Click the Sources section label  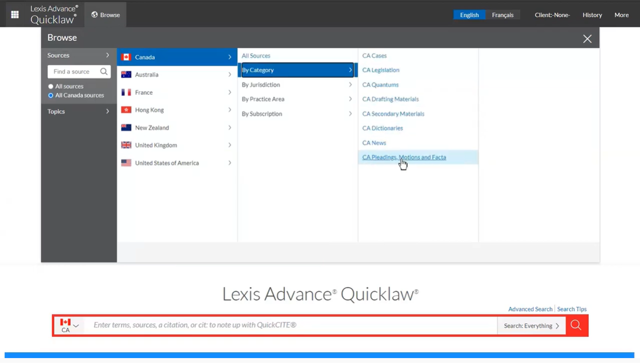click(x=58, y=55)
